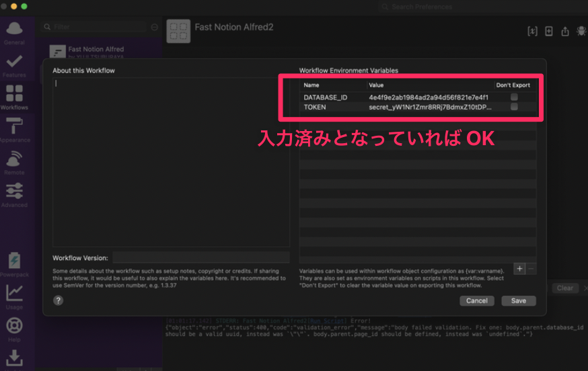
Task: Open the Update download icon
Action: (x=14, y=359)
